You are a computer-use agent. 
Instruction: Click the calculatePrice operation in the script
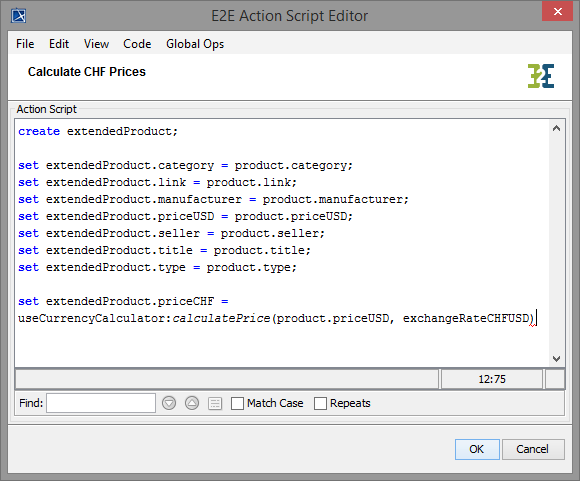click(x=221, y=318)
